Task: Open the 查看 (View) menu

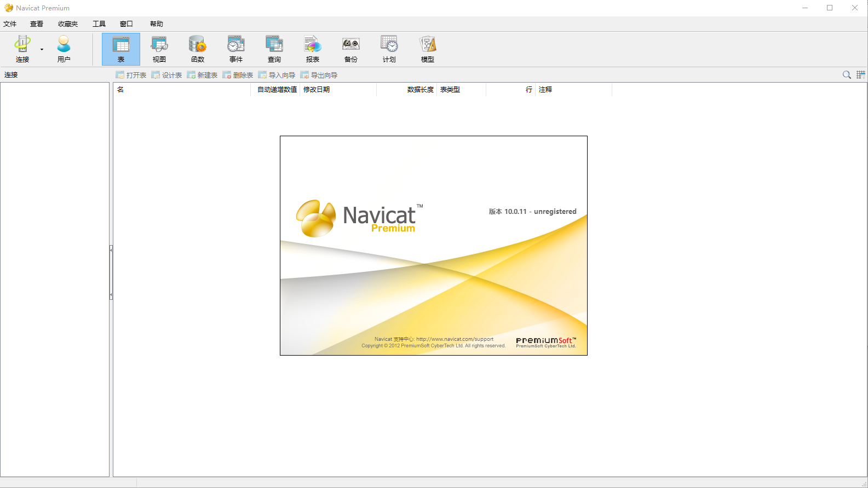Action: [37, 24]
